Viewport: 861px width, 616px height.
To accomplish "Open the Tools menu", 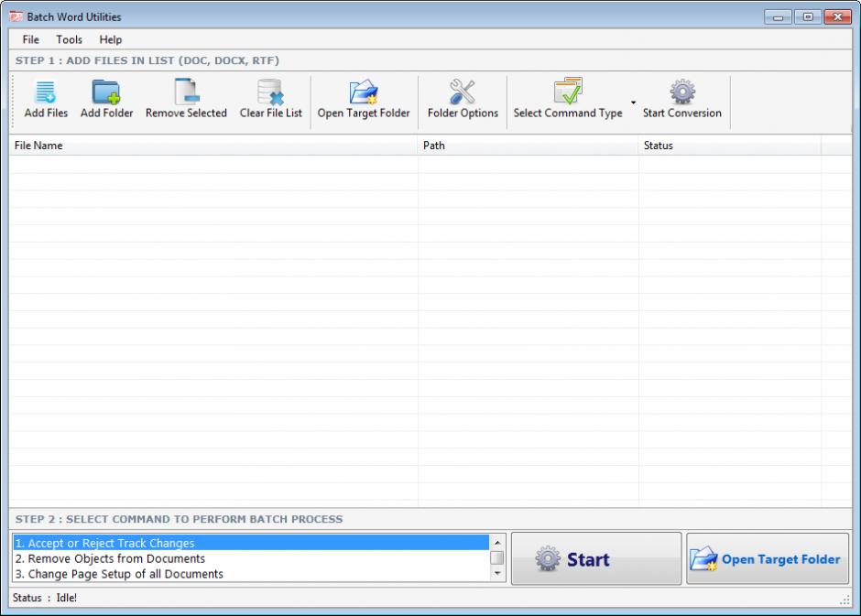I will (69, 39).
